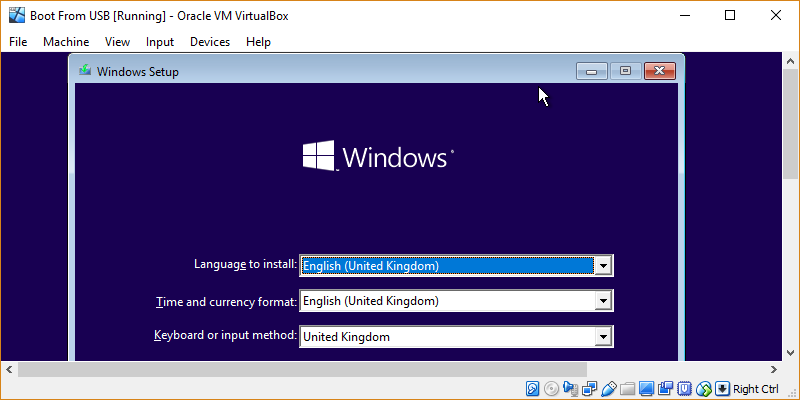Minimize the VirtualBox window
The image size is (800, 400).
point(685,15)
